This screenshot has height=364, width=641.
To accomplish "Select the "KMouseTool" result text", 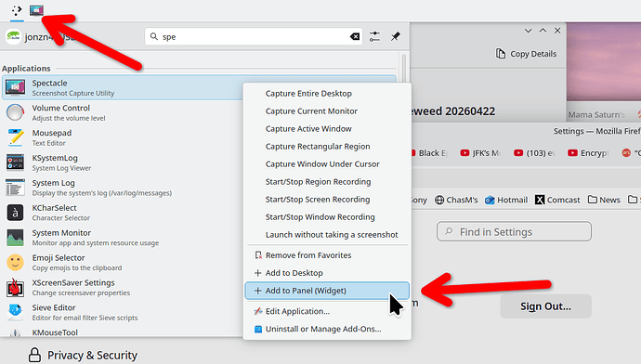I will coord(55,332).
